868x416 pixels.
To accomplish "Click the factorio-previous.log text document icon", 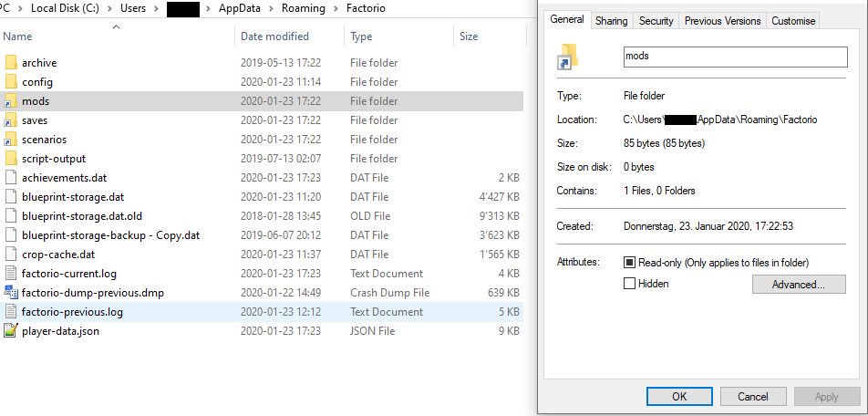I will click(x=11, y=312).
